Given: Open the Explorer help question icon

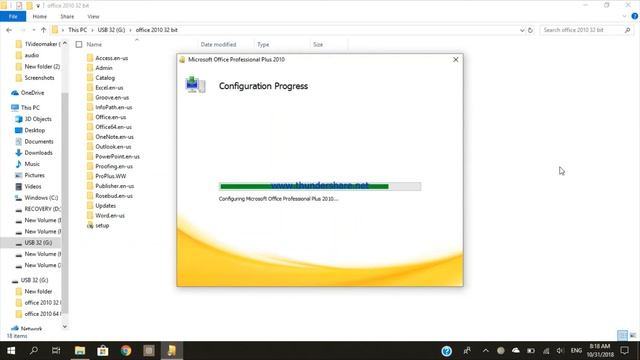Looking at the screenshot, I should point(635,16).
